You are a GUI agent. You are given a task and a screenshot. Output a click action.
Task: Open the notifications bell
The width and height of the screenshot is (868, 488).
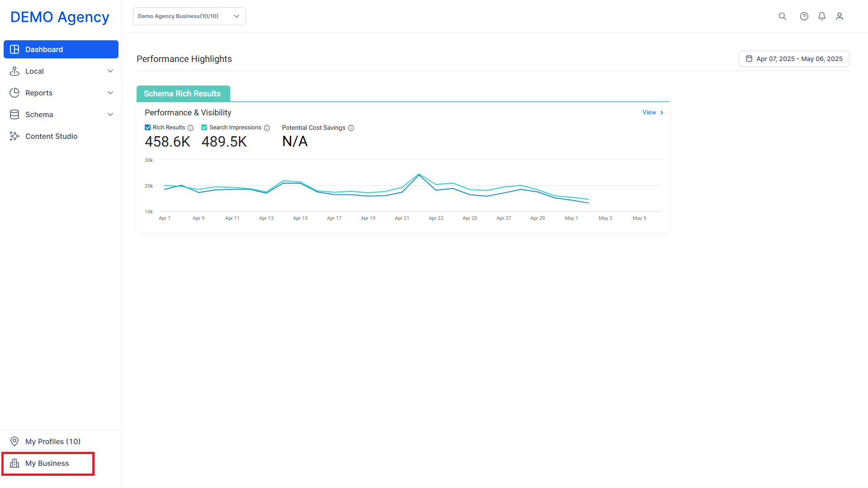coord(822,16)
